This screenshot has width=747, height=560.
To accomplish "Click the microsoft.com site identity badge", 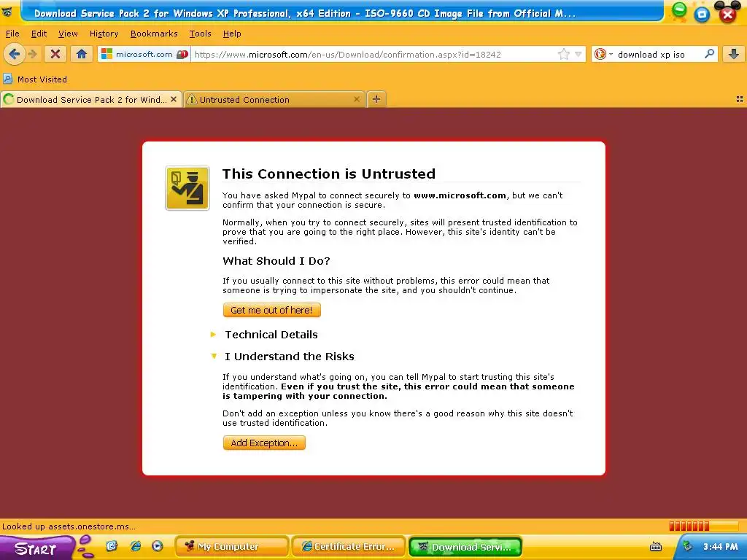I will tap(144, 54).
